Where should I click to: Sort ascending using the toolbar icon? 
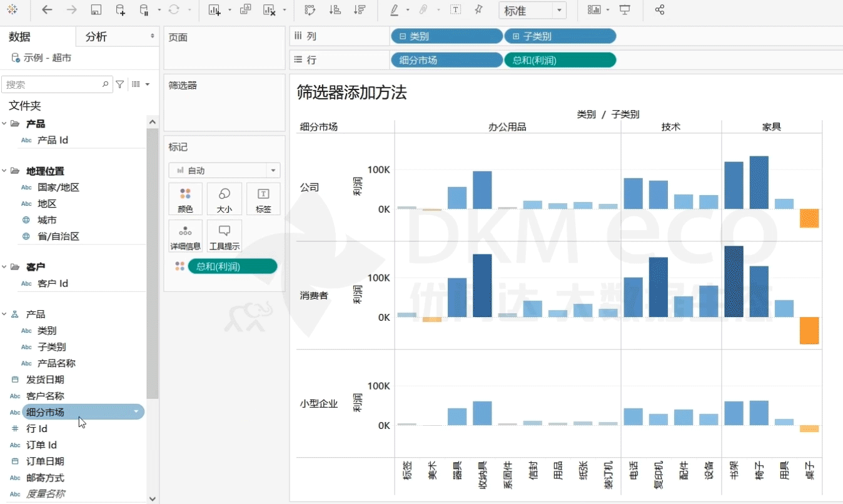coord(335,10)
